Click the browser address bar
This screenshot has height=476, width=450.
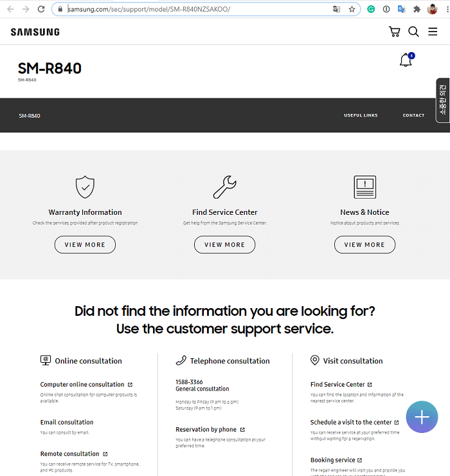(193, 9)
